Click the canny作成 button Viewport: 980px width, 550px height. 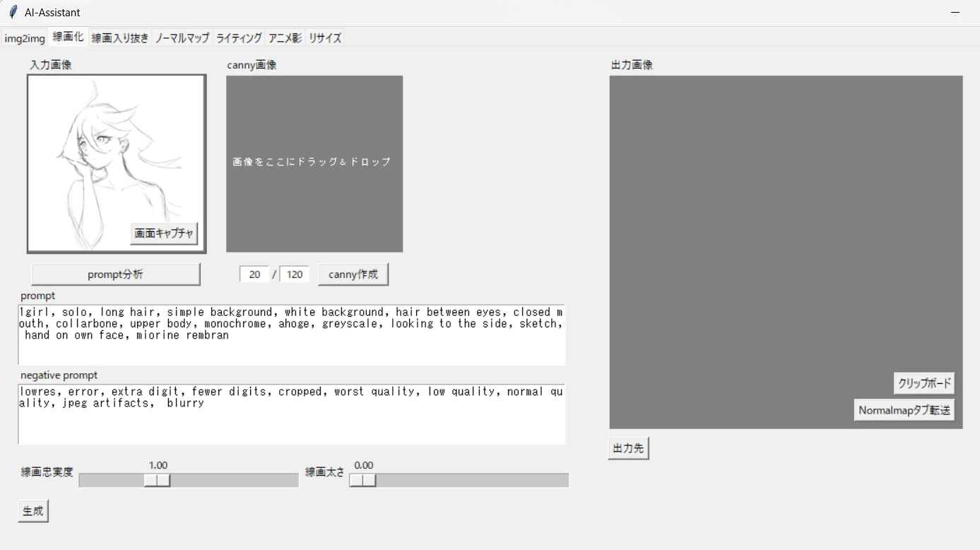click(x=353, y=274)
